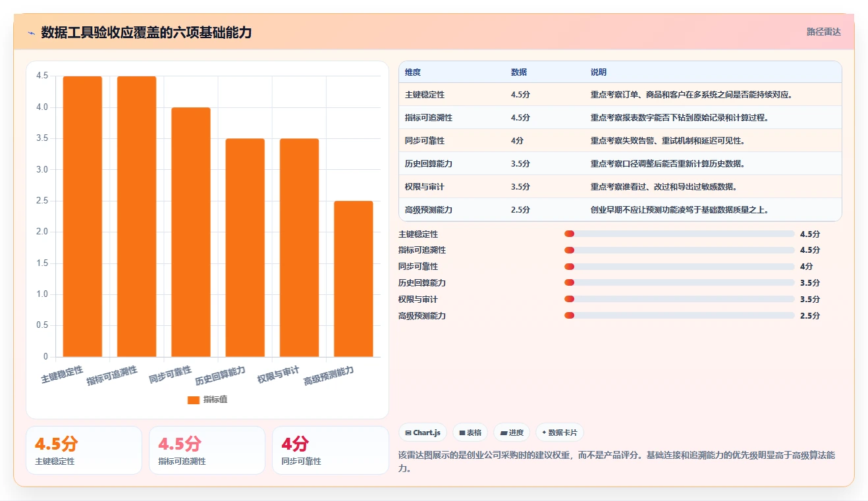Click the Chart.js chip
Screen dimensions: 868x501
pyautogui.click(x=423, y=433)
